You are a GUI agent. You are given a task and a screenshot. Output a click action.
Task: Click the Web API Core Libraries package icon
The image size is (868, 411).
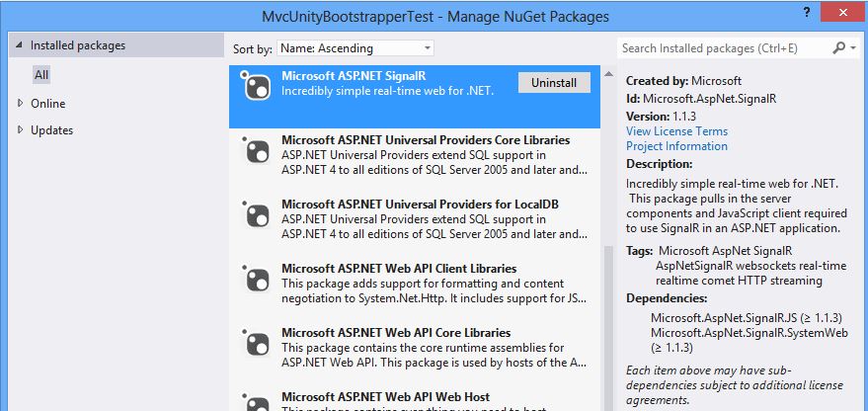click(257, 344)
